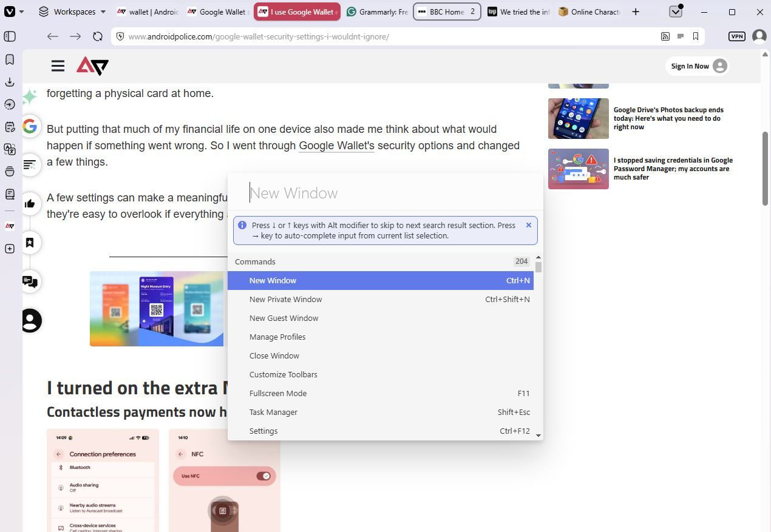The image size is (771, 532).
Task: Switch to the Online Character tab
Action: pyautogui.click(x=589, y=12)
